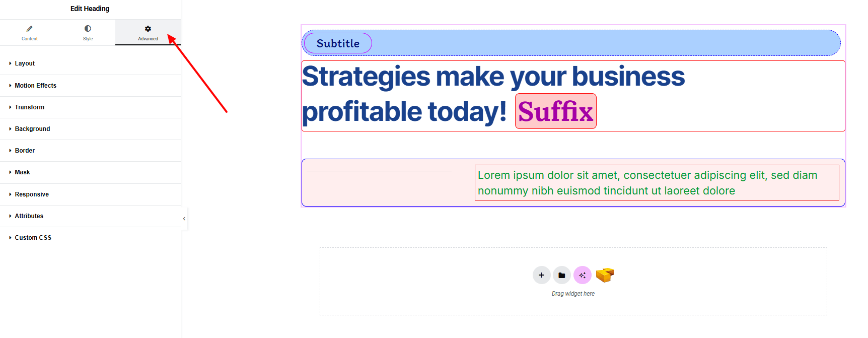Collapse the editor panel with arrow handle
868x338 pixels.
184,219
